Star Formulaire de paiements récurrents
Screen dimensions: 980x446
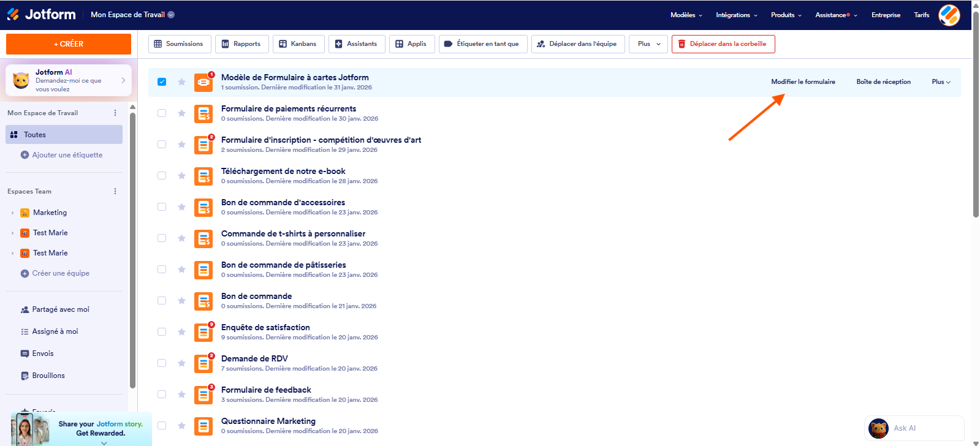click(x=181, y=113)
